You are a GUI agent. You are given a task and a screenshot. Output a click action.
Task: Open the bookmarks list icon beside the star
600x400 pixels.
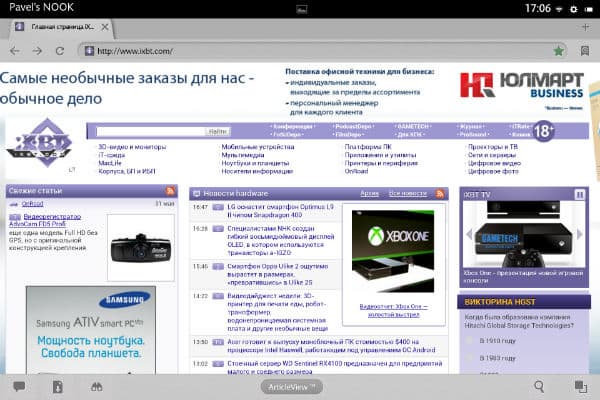pos(585,51)
